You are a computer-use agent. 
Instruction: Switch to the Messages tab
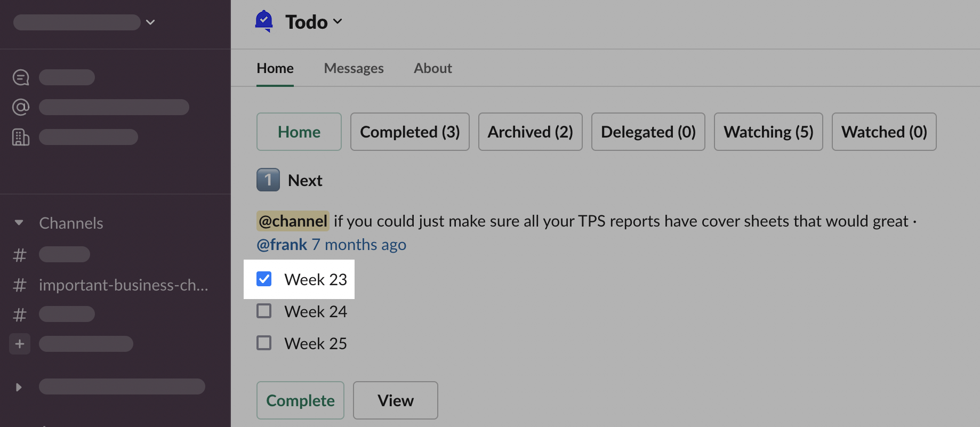point(354,68)
